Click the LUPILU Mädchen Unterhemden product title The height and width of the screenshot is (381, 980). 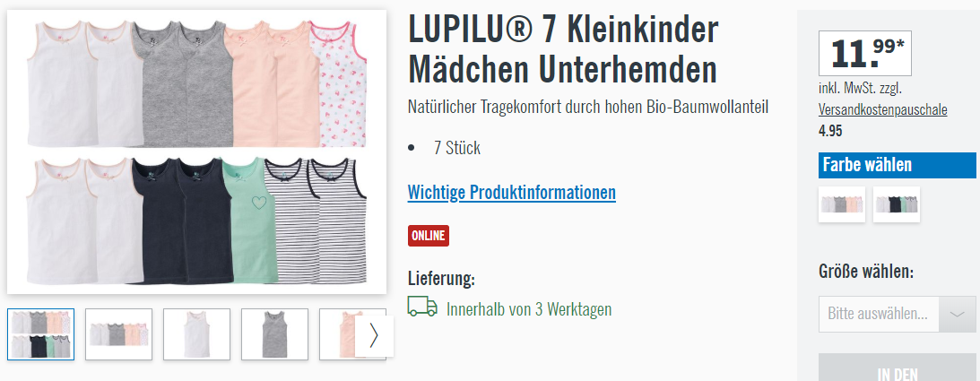click(x=563, y=49)
